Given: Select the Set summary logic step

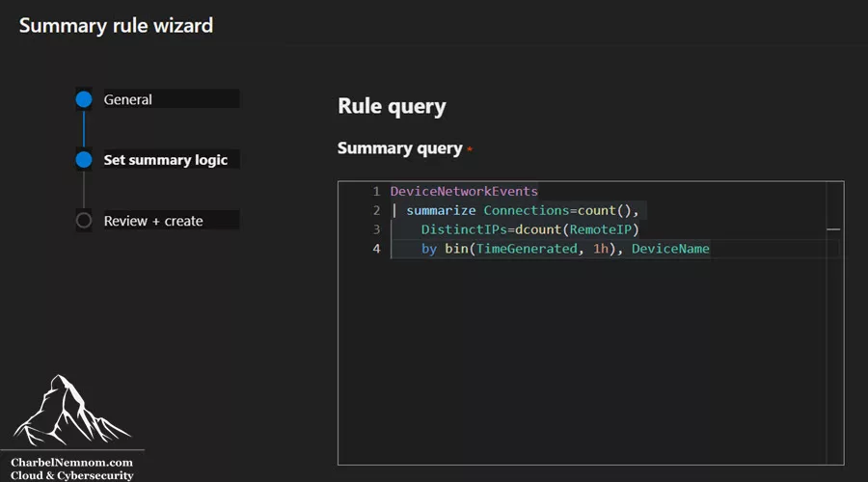Looking at the screenshot, I should pyautogui.click(x=166, y=160).
